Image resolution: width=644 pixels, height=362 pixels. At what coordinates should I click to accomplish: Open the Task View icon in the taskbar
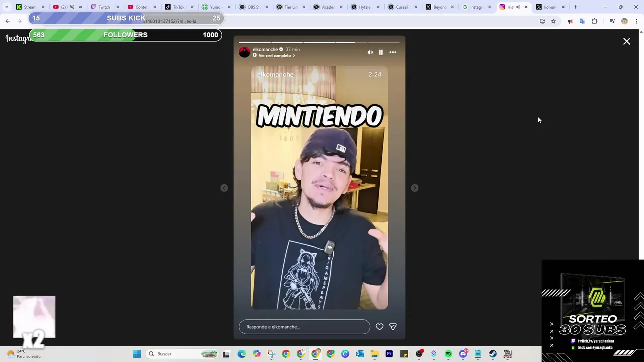click(226, 354)
